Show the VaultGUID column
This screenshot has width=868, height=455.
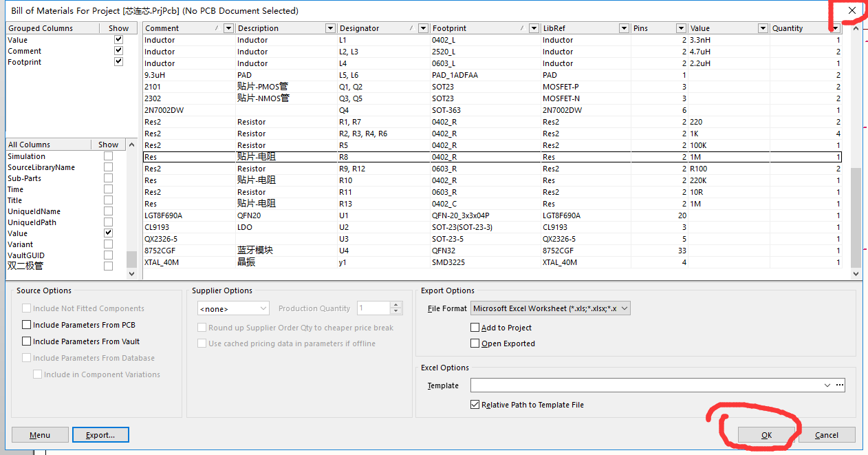click(x=108, y=255)
